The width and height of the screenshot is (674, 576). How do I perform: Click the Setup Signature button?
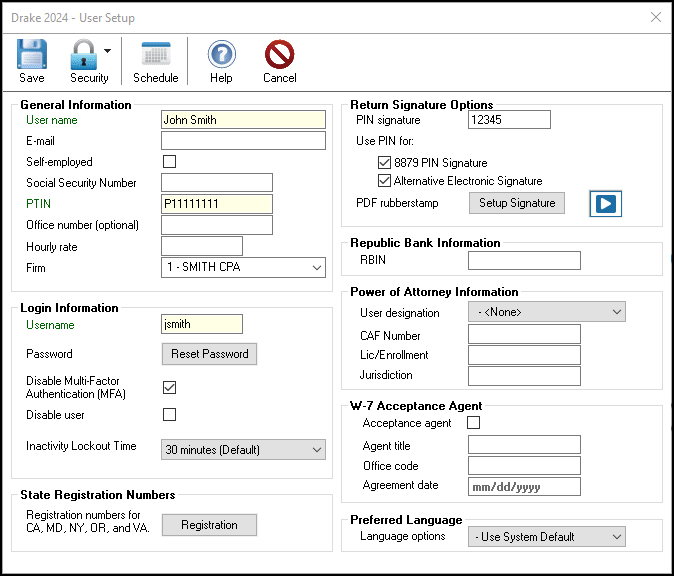click(x=517, y=203)
